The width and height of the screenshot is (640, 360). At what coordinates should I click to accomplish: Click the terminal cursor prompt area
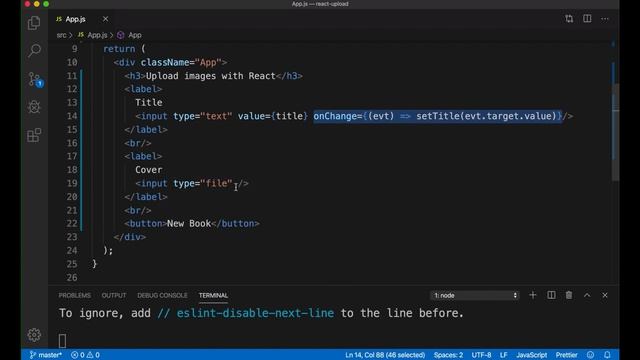click(62, 340)
